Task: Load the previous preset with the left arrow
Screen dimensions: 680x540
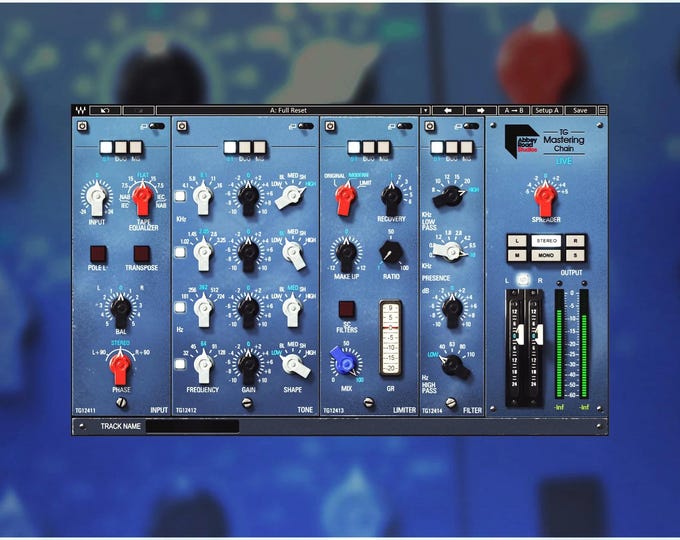Action: tap(448, 111)
